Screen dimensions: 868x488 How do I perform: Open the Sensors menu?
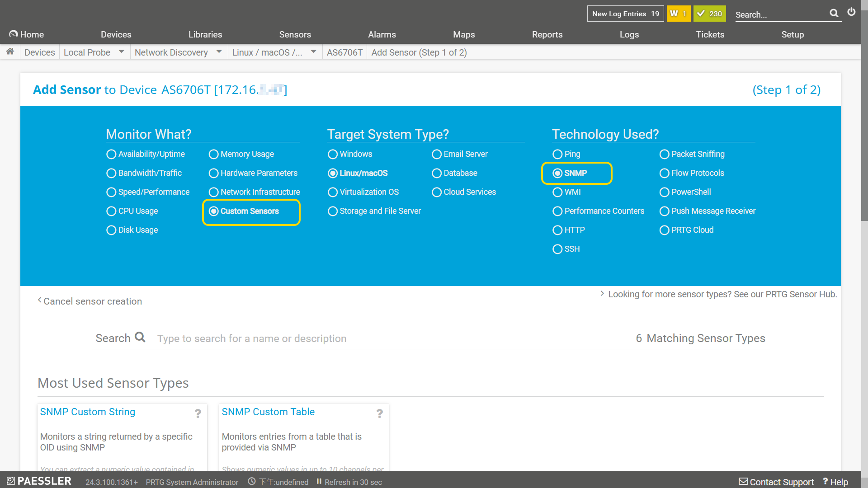[295, 34]
